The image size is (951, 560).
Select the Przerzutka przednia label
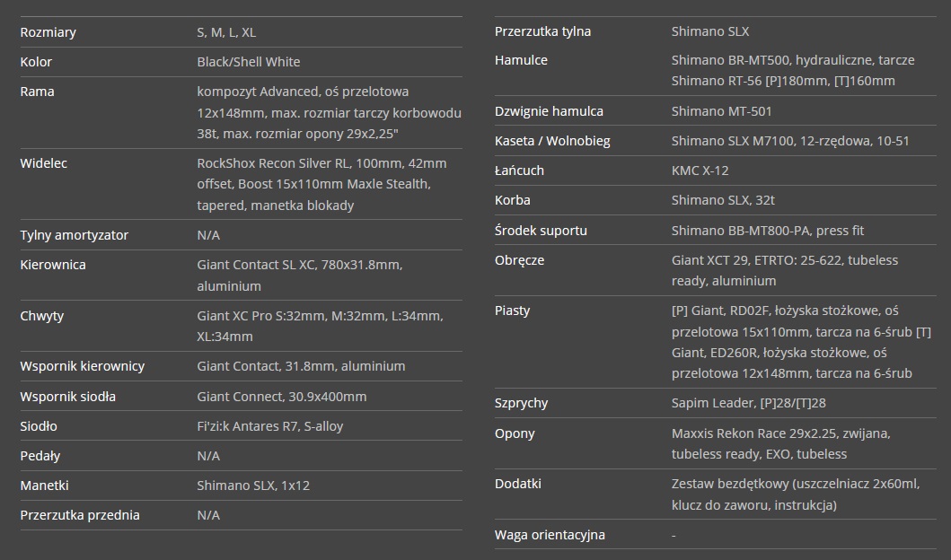pos(79,515)
